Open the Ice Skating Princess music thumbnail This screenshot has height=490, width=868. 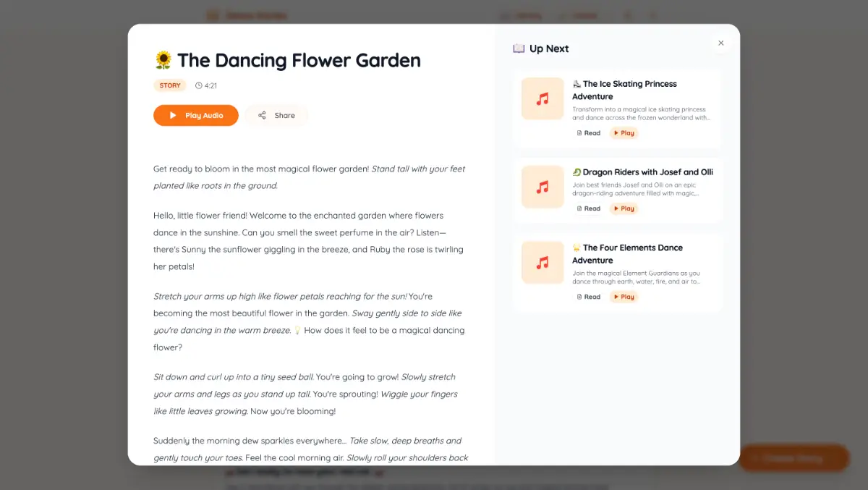coord(542,98)
